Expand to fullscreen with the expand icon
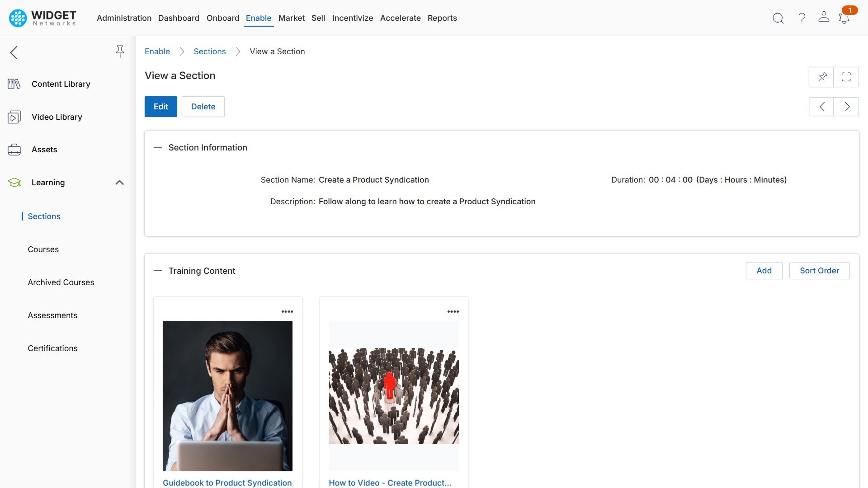This screenshot has width=868, height=488. [x=846, y=77]
